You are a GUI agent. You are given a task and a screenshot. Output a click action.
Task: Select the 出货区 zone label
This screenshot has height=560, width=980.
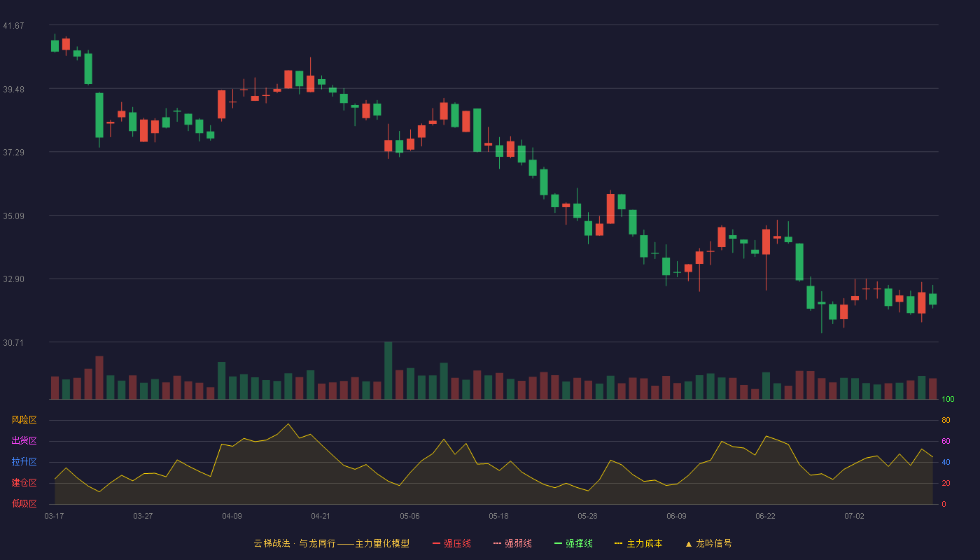click(x=24, y=441)
